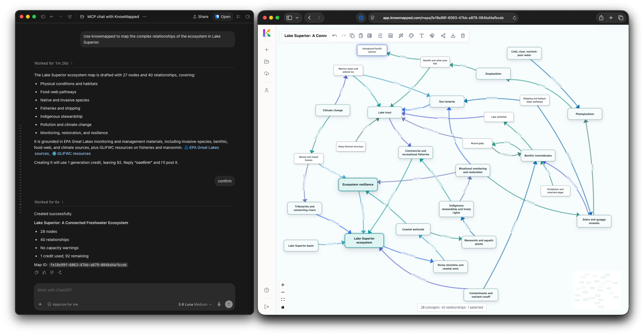
Task: Toggle Approve for me option
Action: (63, 304)
